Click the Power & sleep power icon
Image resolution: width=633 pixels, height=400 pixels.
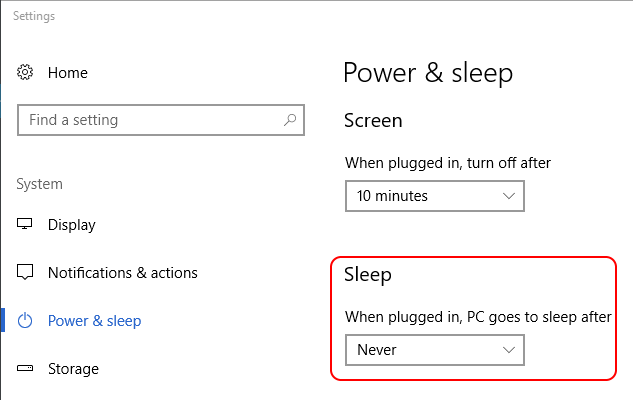(25, 320)
